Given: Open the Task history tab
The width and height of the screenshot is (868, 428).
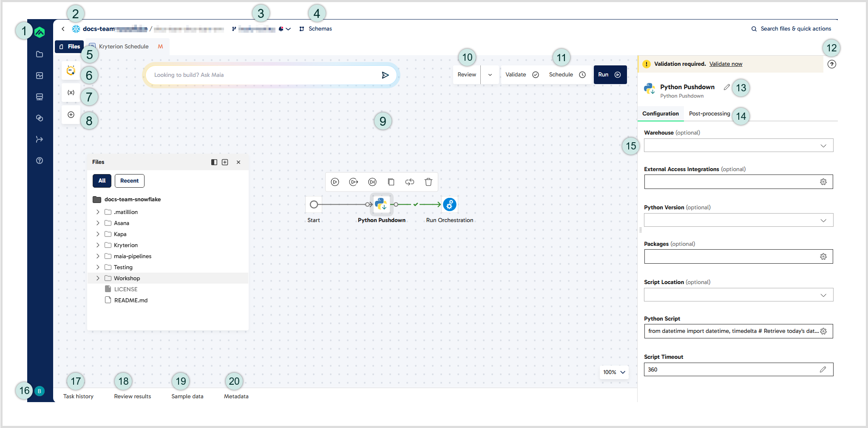Looking at the screenshot, I should click(78, 396).
